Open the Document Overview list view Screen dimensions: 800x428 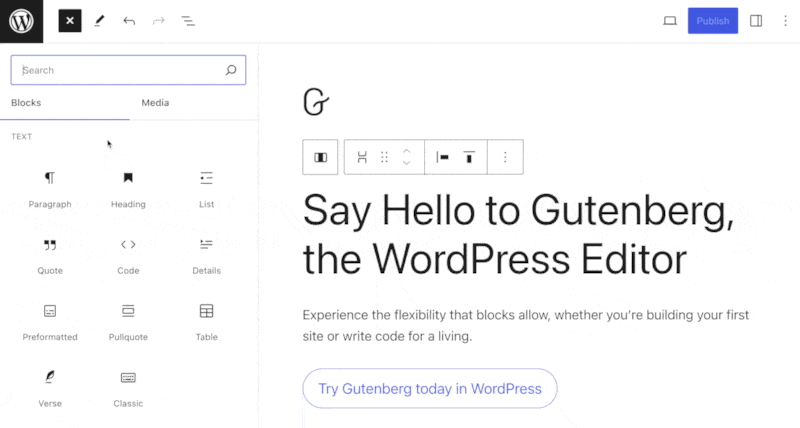tap(188, 21)
